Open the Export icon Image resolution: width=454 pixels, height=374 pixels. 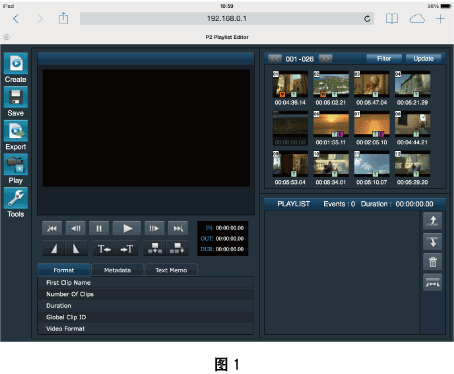point(16,131)
